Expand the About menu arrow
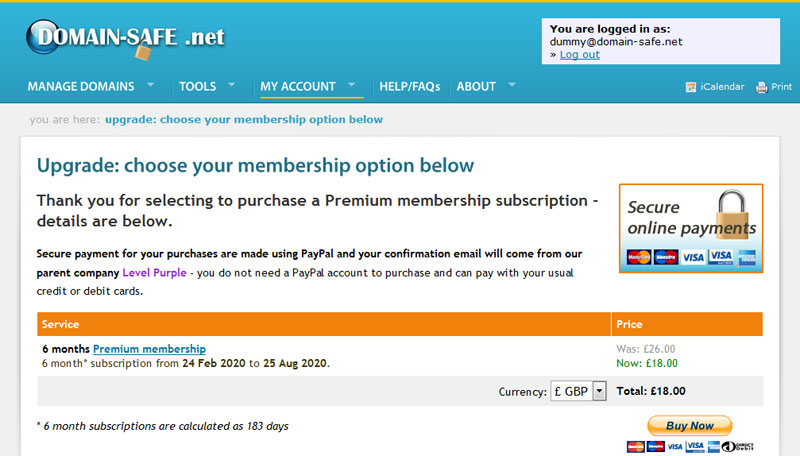Image resolution: width=800 pixels, height=456 pixels. pos(512,84)
